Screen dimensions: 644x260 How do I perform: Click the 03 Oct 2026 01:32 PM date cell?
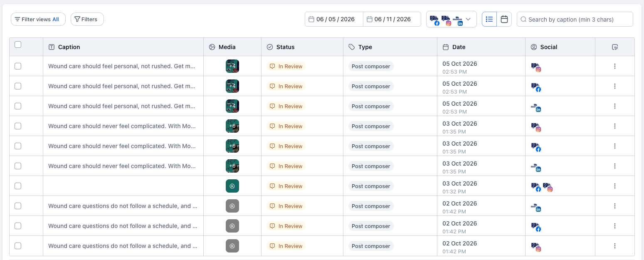pyautogui.click(x=481, y=186)
